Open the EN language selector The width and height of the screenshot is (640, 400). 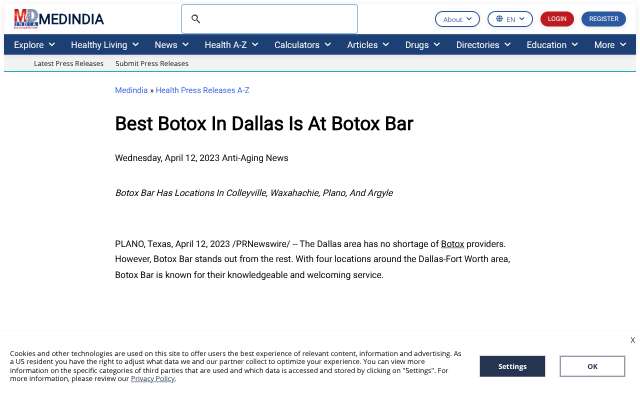[x=510, y=19]
